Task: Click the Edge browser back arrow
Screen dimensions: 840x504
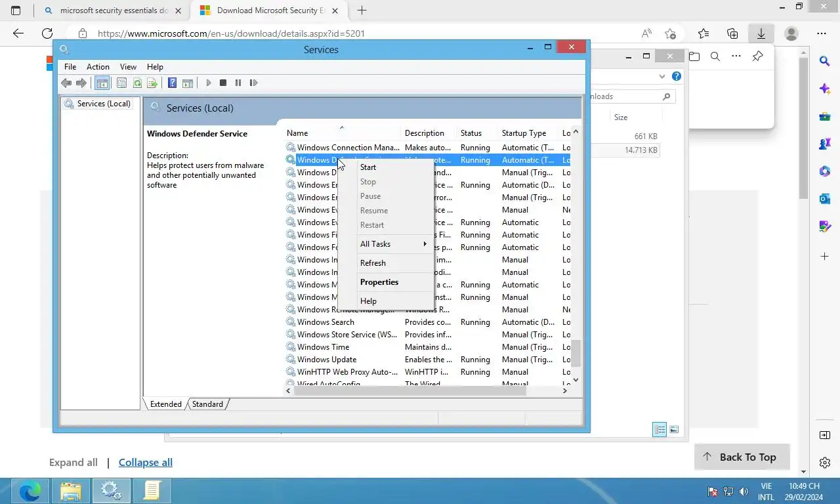Action: [18, 33]
